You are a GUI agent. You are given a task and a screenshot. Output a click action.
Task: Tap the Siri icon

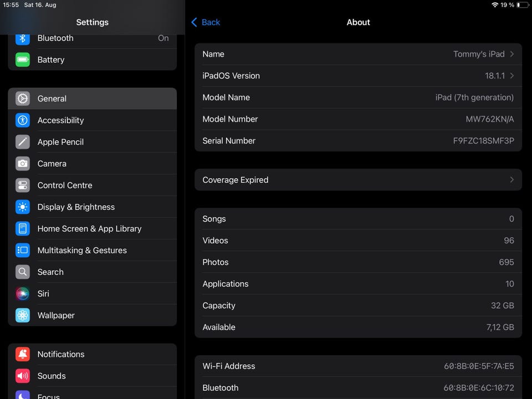click(x=23, y=294)
